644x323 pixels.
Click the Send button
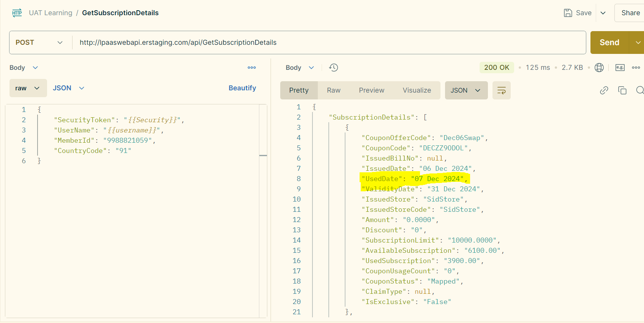tap(609, 43)
